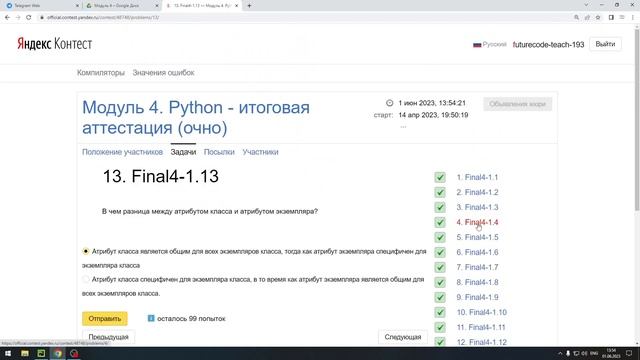640x360 pixels.
Task: Open the Участники tab
Action: point(260,152)
